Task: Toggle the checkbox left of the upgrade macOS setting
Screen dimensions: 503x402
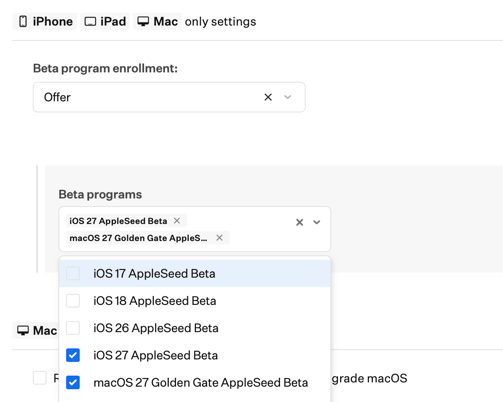Action: pos(40,378)
